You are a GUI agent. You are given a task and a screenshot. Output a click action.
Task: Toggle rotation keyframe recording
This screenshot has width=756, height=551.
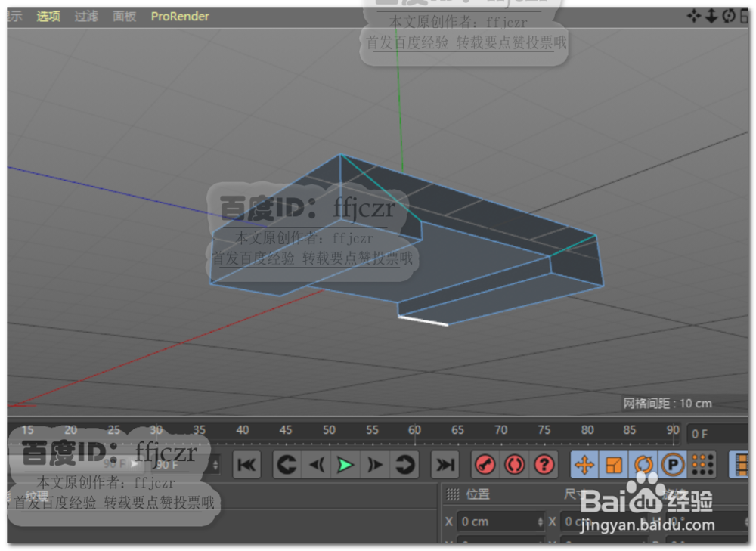click(x=643, y=466)
